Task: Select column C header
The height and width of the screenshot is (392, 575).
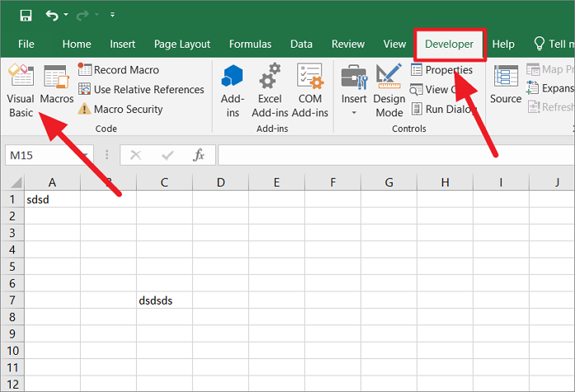Action: pos(164,182)
